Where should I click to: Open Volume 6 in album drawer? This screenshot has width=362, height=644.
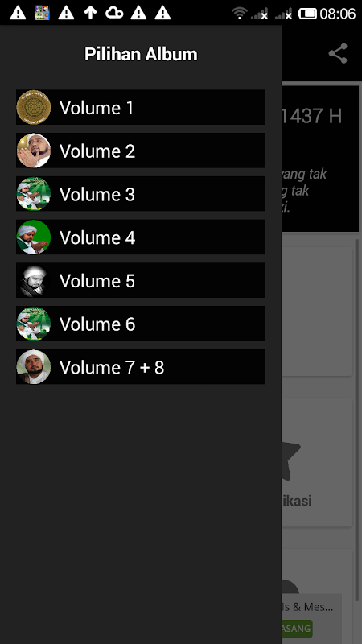(141, 324)
